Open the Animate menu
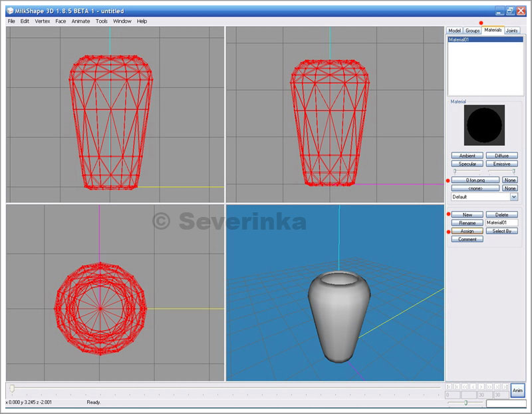Screen dimensions: 532x414 (x=80, y=21)
